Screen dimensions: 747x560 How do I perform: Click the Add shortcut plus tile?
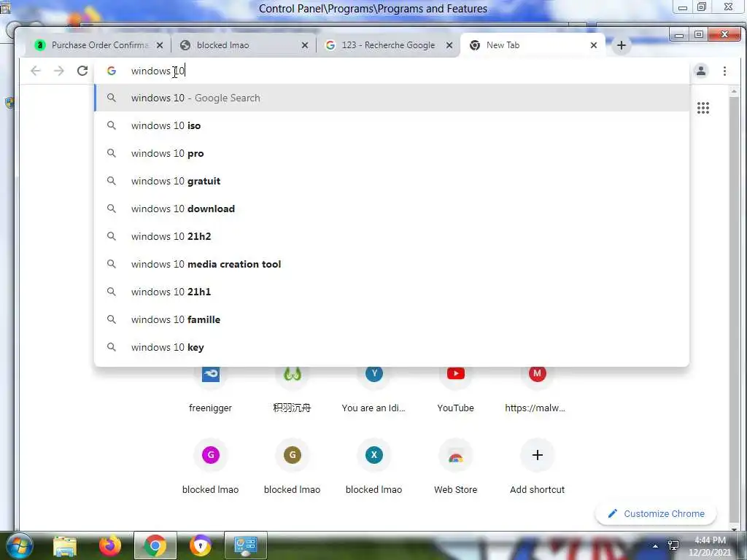point(538,467)
